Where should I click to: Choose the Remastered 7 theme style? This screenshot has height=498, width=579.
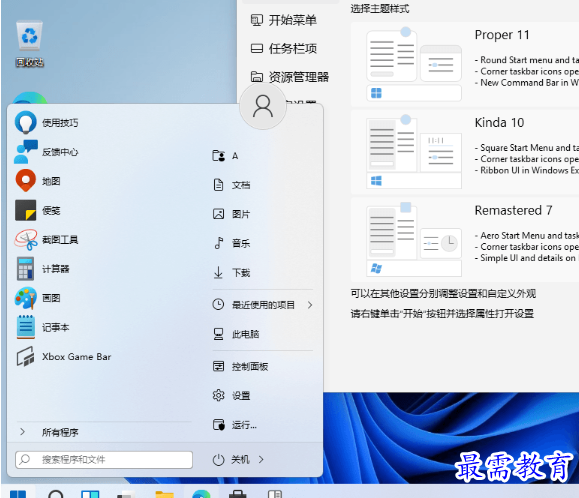pyautogui.click(x=465, y=240)
